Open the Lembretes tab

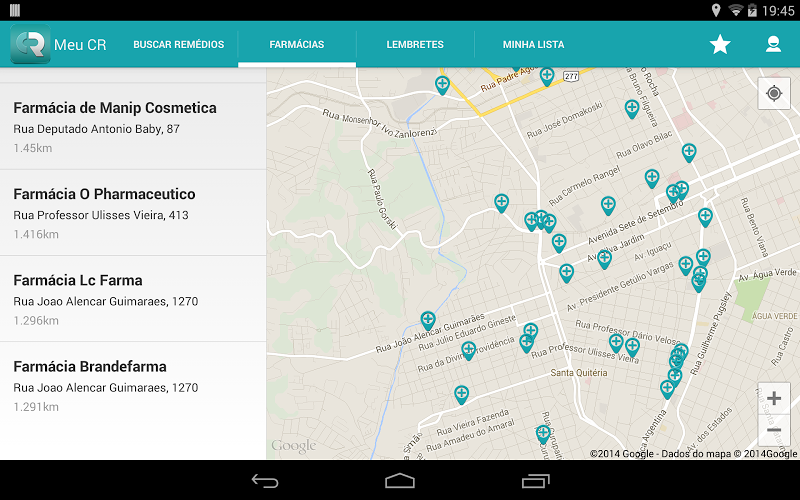click(415, 44)
